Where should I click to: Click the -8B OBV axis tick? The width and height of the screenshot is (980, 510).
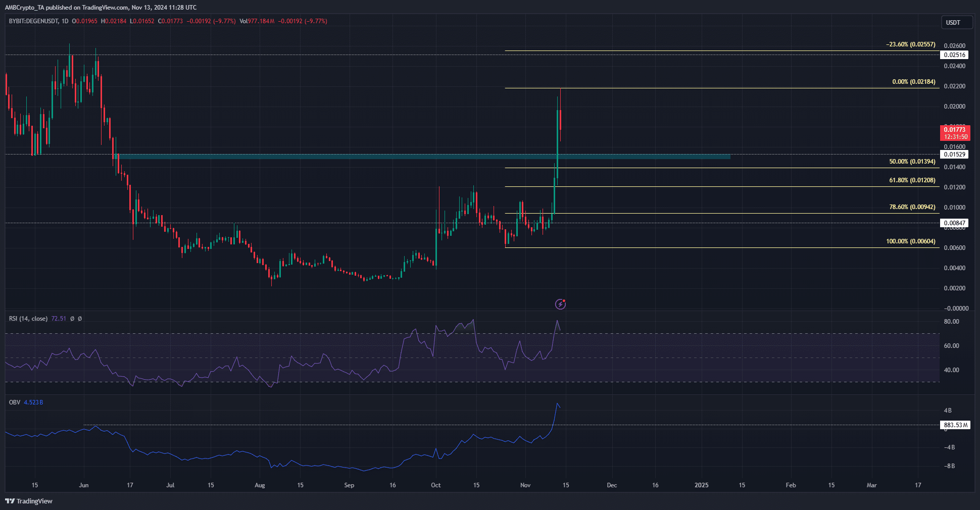point(949,466)
